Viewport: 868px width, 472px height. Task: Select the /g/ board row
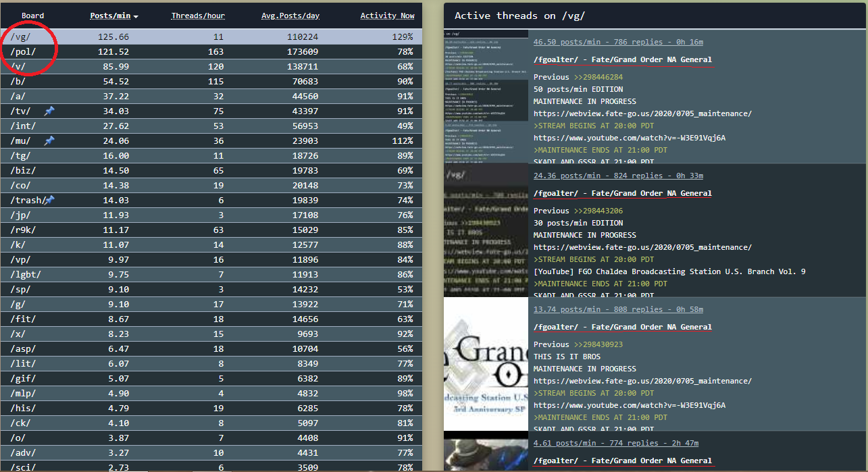(212, 304)
